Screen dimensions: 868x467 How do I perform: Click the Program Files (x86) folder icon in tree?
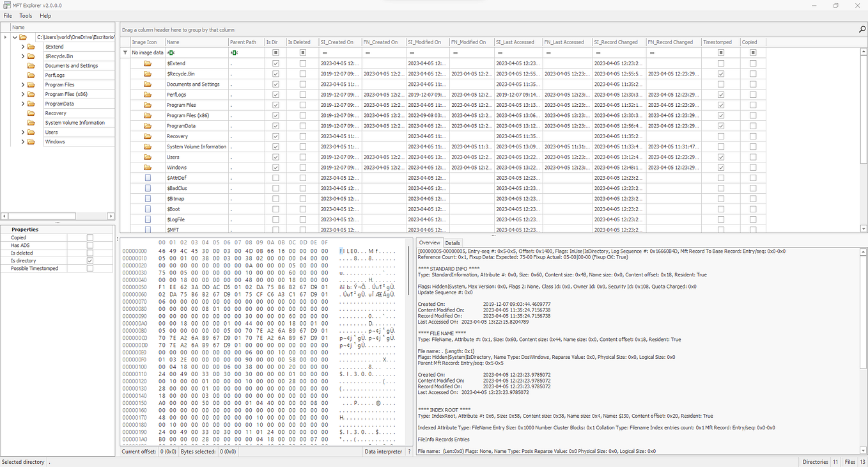31,94
